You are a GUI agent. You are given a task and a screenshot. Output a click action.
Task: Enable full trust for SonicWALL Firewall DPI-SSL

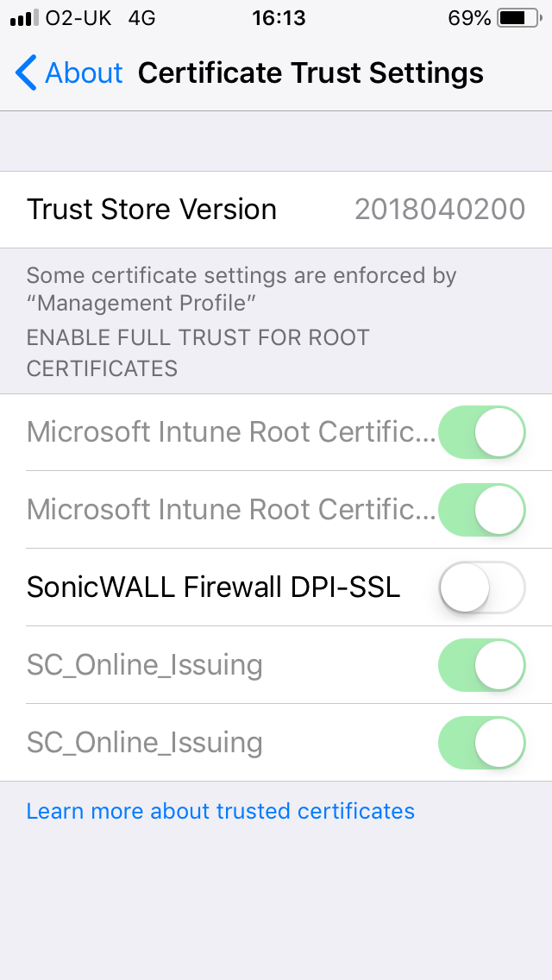click(481, 587)
